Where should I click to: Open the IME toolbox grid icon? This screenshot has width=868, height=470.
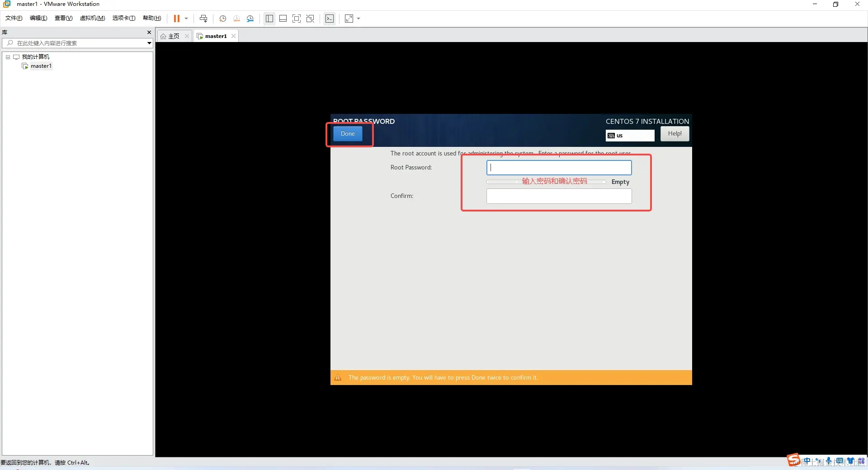(x=861, y=461)
